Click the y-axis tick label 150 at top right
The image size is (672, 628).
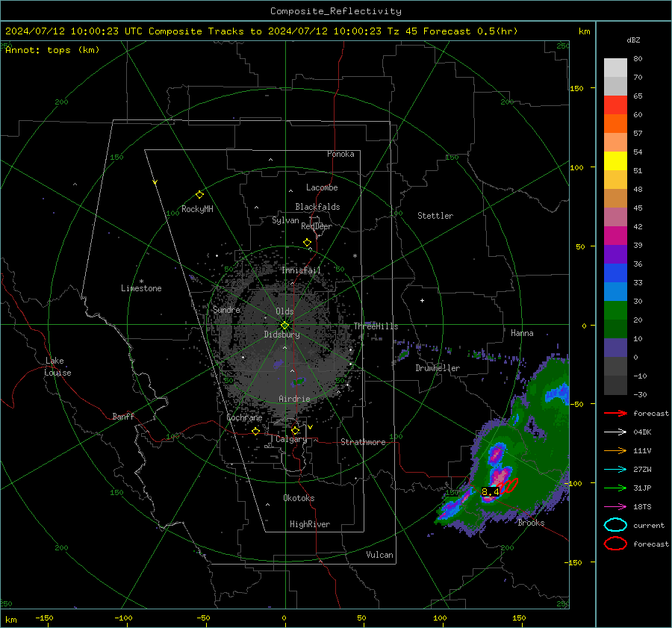coord(576,88)
